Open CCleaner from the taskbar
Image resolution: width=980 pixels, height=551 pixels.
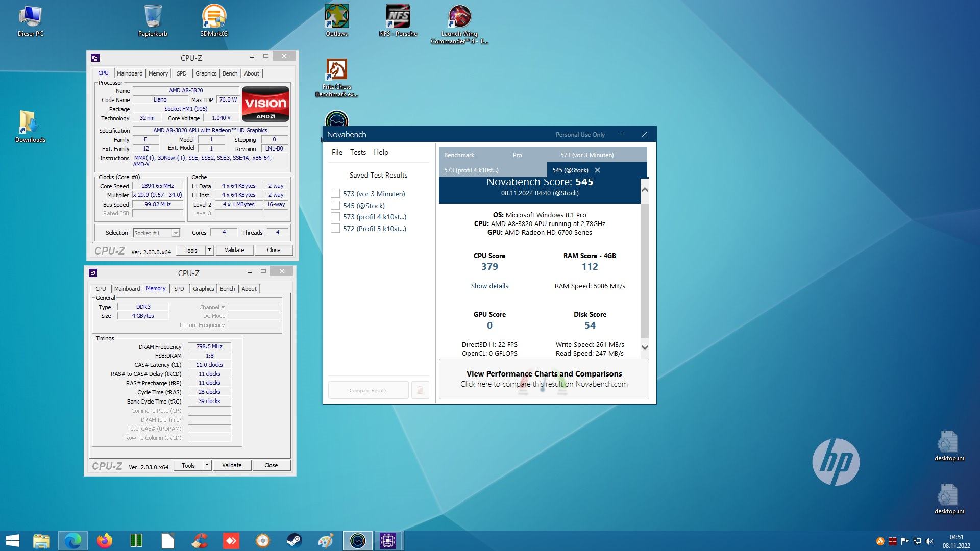click(x=200, y=541)
